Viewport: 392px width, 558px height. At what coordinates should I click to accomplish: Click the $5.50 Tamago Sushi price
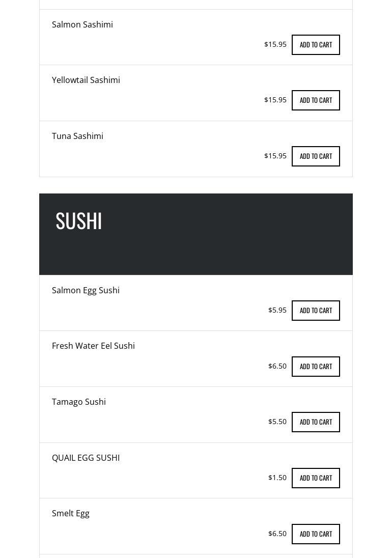[277, 422]
